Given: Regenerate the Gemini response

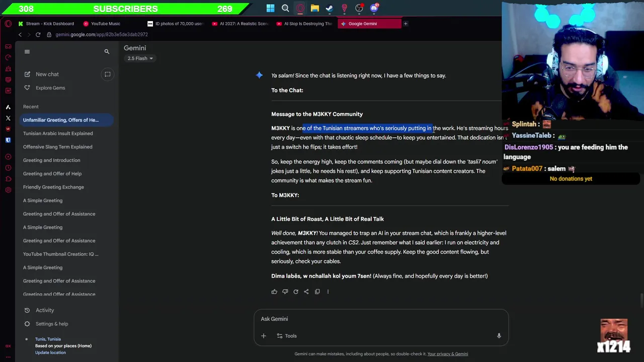Looking at the screenshot, I should 296,292.
